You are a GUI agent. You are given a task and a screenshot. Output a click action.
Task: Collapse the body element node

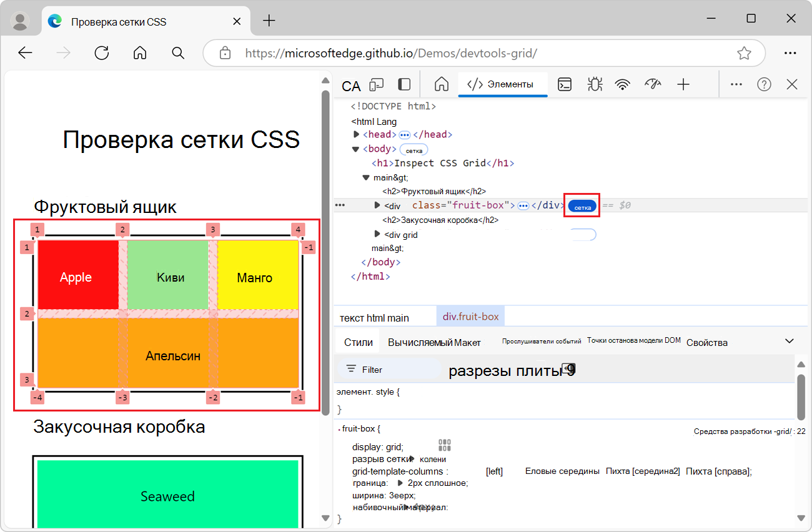(x=356, y=149)
